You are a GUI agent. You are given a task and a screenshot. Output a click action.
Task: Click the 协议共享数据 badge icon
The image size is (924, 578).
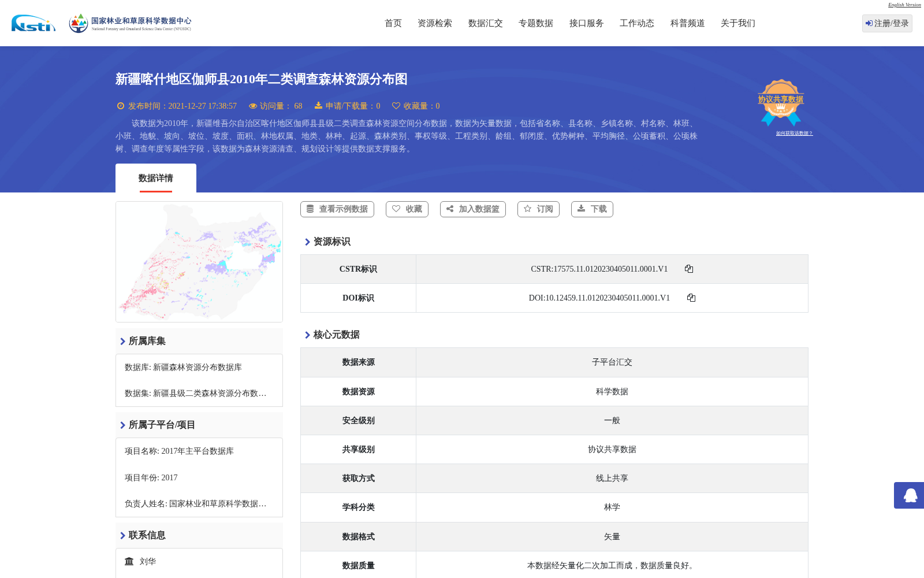click(x=781, y=102)
